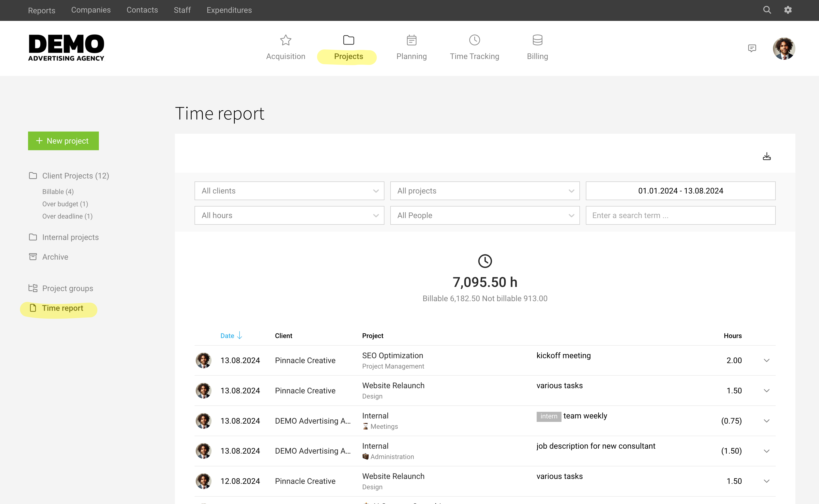Open the All People dropdown

tap(485, 215)
